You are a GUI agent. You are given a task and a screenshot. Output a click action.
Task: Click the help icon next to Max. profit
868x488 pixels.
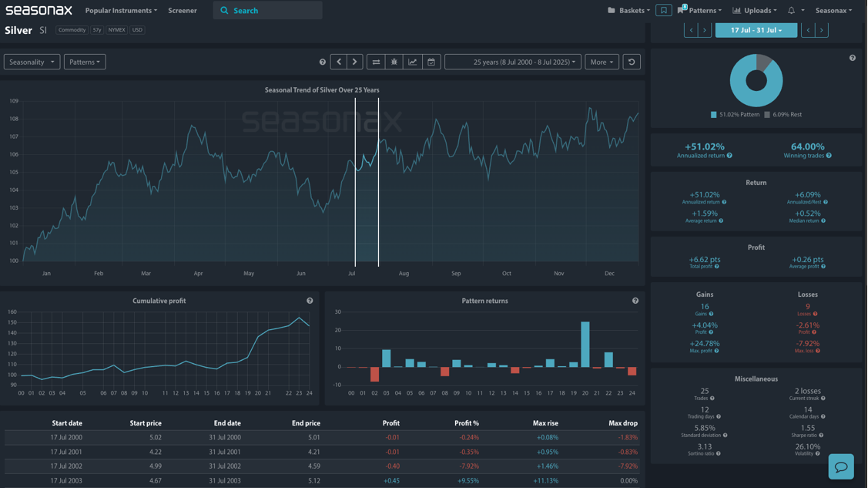716,352
